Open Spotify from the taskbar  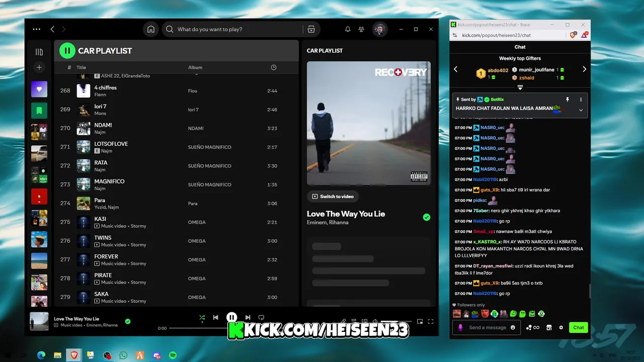tap(173, 355)
